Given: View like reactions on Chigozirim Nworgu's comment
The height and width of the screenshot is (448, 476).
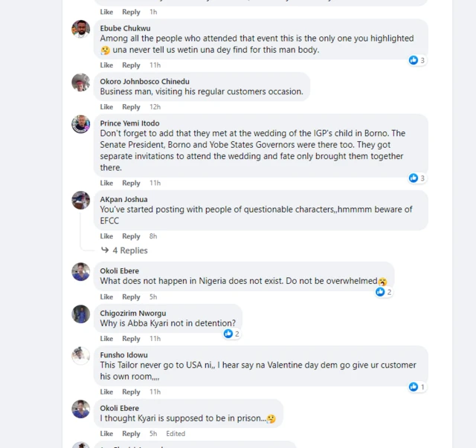Looking at the screenshot, I should click(x=228, y=334).
